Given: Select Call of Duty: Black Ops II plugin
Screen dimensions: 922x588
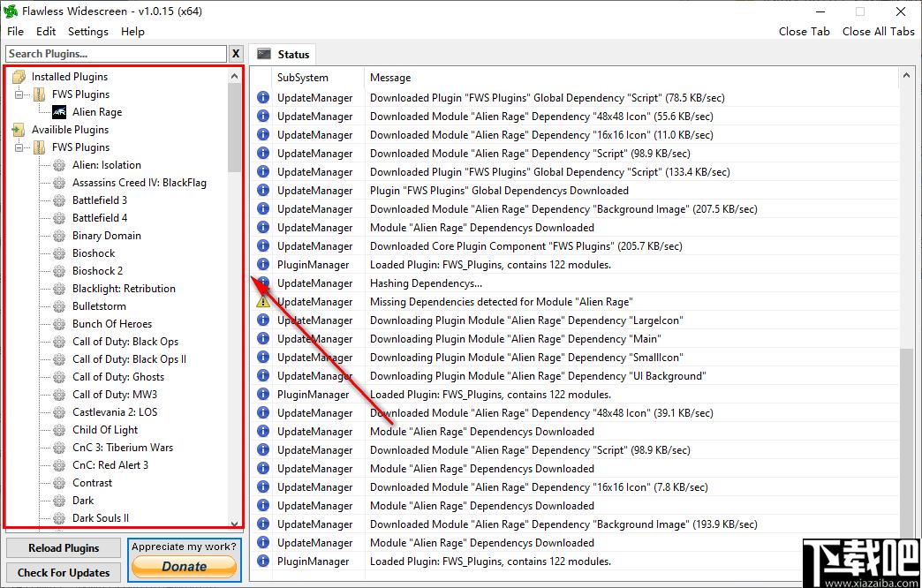Looking at the screenshot, I should click(x=129, y=359).
